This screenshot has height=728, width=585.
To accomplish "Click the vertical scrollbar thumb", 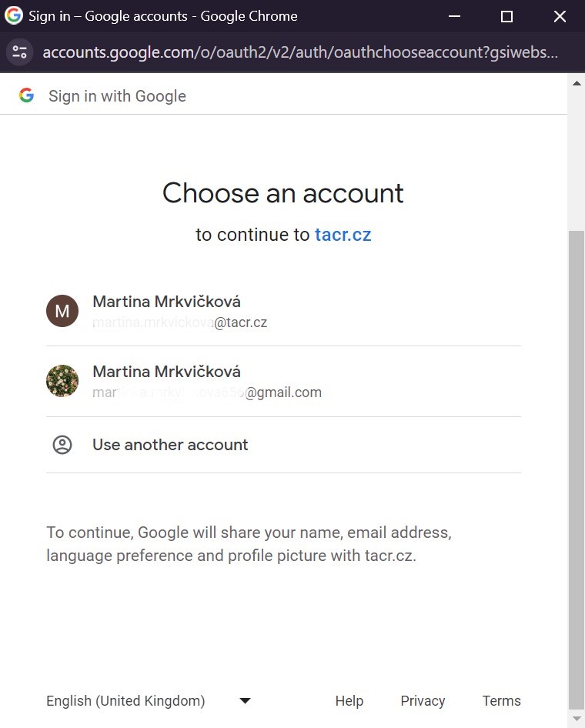I will 577,469.
